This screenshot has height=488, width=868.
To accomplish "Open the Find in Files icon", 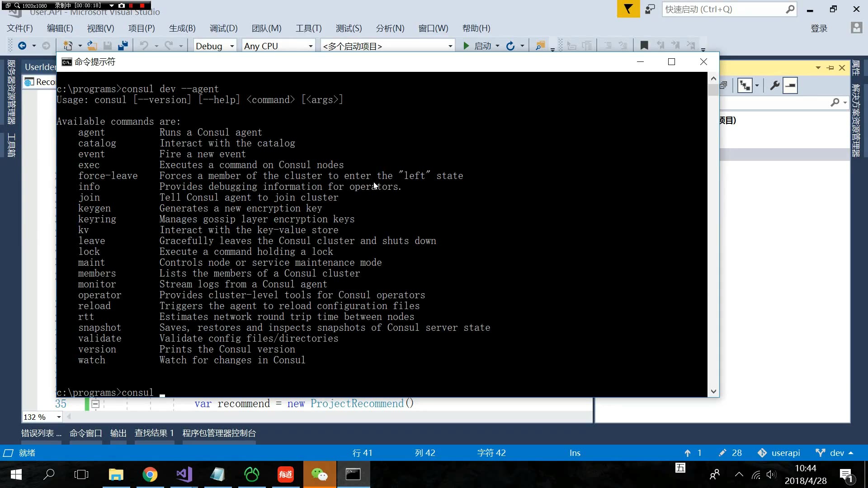I will [540, 46].
